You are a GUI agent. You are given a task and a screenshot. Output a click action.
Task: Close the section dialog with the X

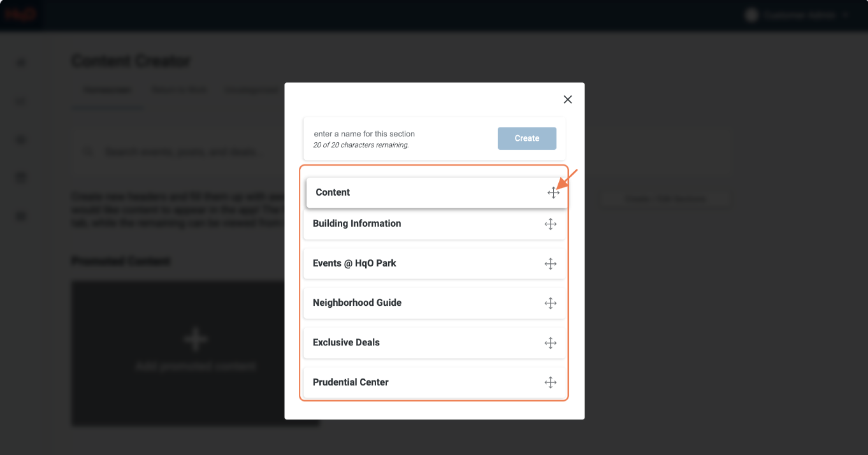tap(568, 99)
